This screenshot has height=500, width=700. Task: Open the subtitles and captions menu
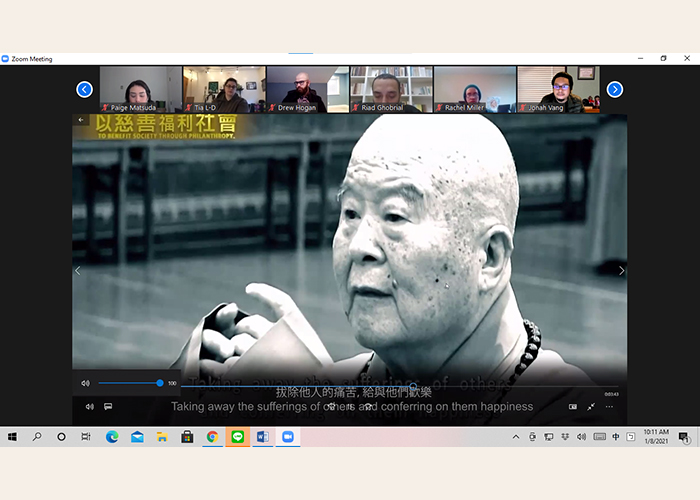point(108,406)
